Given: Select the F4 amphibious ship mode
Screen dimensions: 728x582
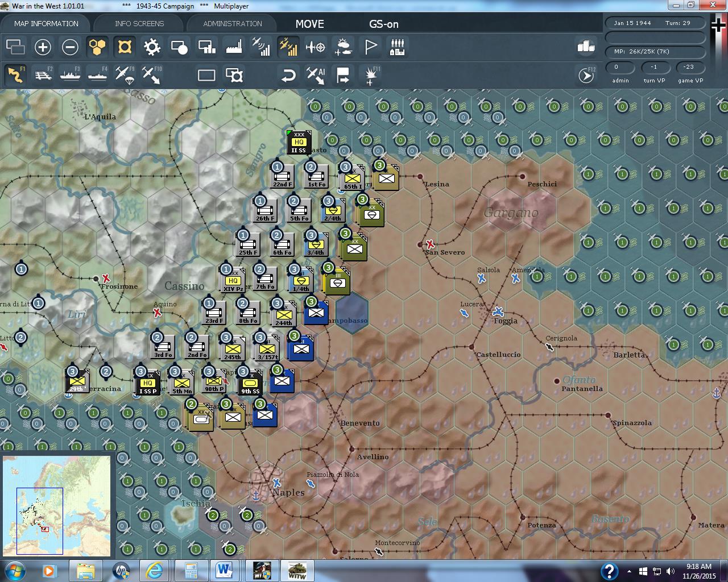Looking at the screenshot, I should [x=97, y=75].
